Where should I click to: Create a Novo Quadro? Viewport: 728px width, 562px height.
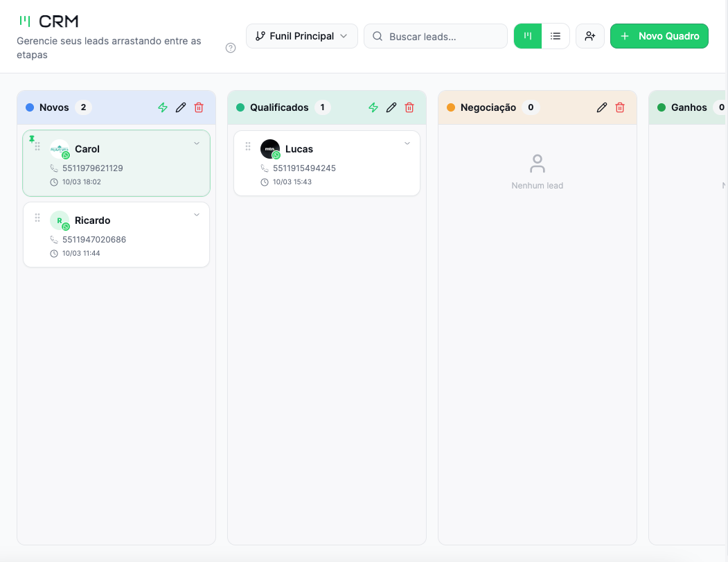659,36
